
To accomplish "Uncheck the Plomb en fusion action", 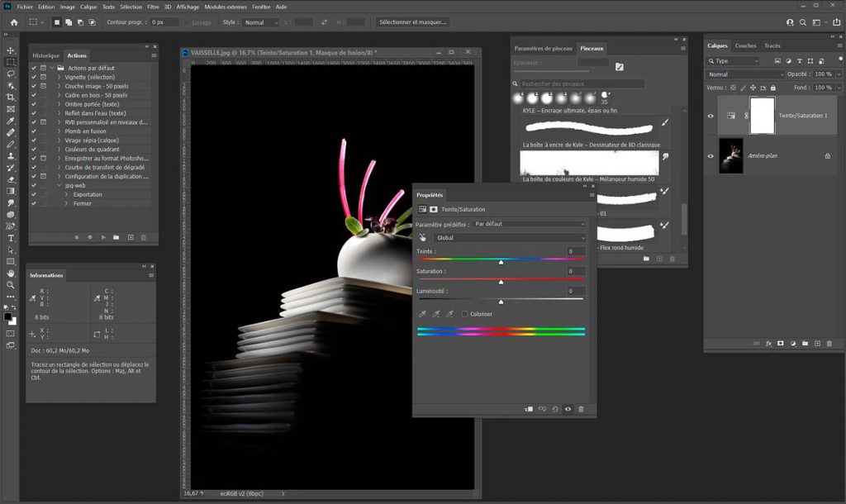I will tap(34, 131).
